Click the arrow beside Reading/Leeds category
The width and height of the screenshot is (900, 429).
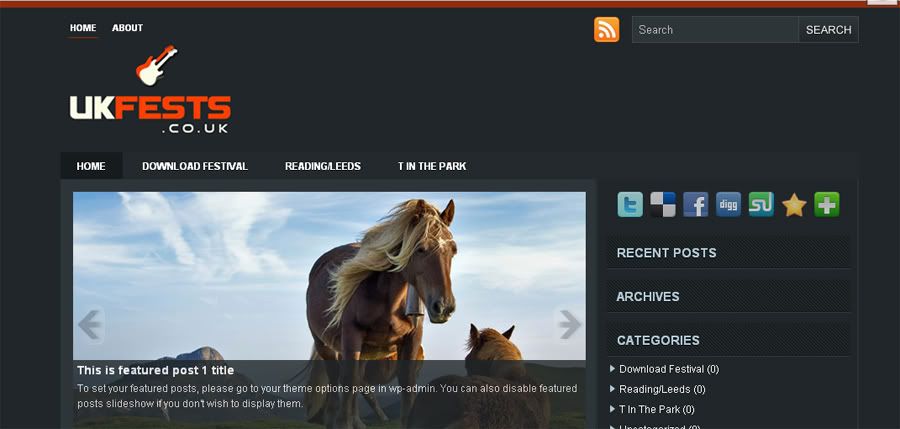pyautogui.click(x=612, y=389)
